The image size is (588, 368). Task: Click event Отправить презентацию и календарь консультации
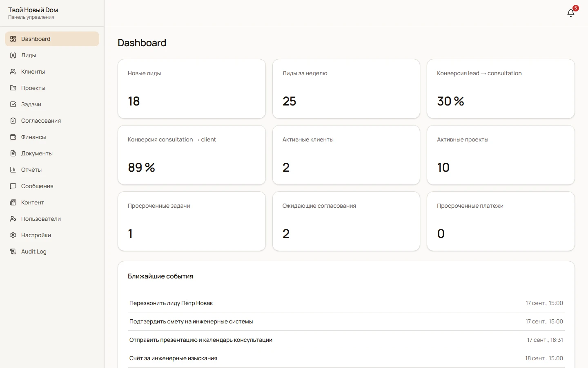point(346,340)
